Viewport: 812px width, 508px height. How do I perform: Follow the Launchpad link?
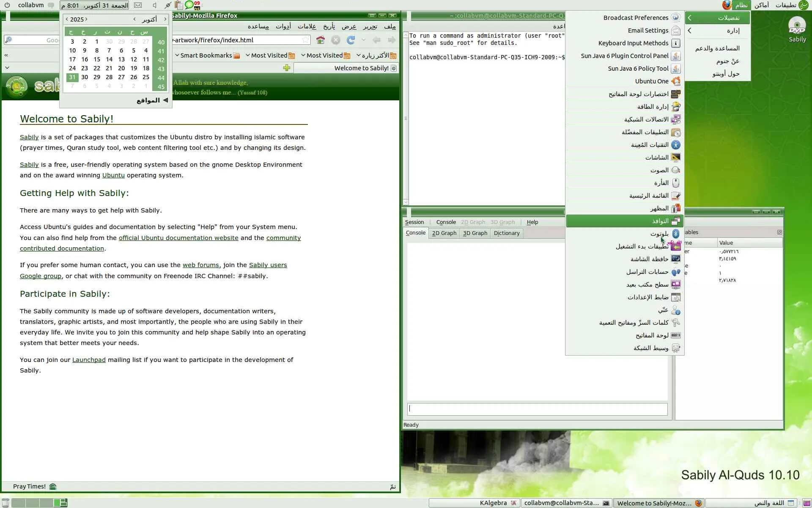(x=89, y=360)
